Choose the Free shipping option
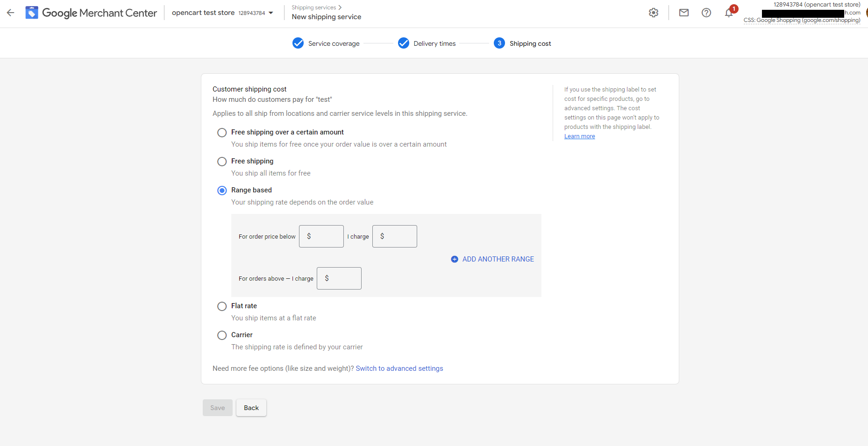 (222, 161)
